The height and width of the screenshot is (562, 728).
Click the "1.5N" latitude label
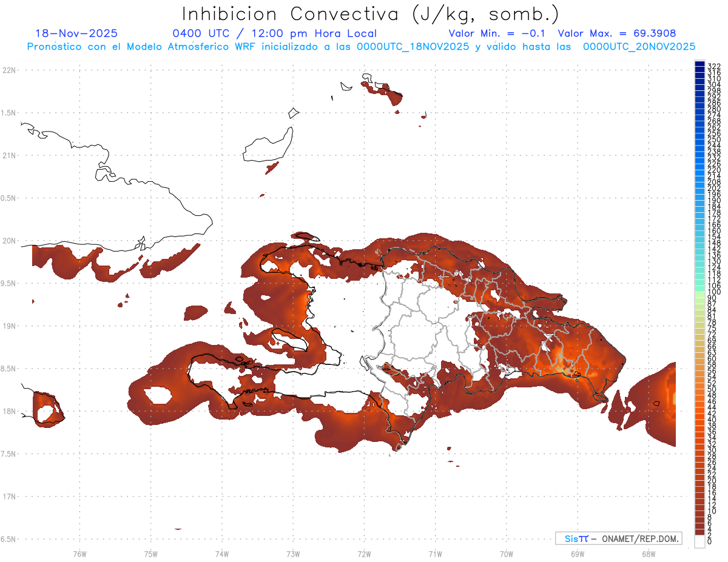[x=9, y=113]
